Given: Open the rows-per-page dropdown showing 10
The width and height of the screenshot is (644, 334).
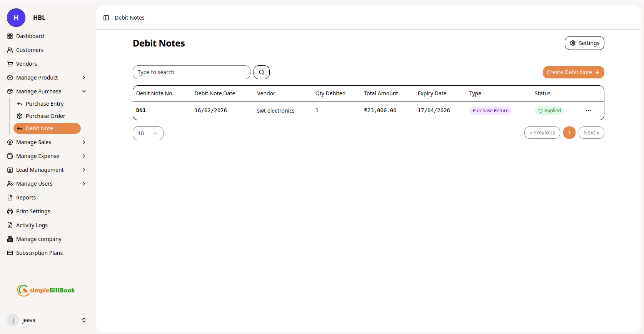Looking at the screenshot, I should pyautogui.click(x=148, y=133).
